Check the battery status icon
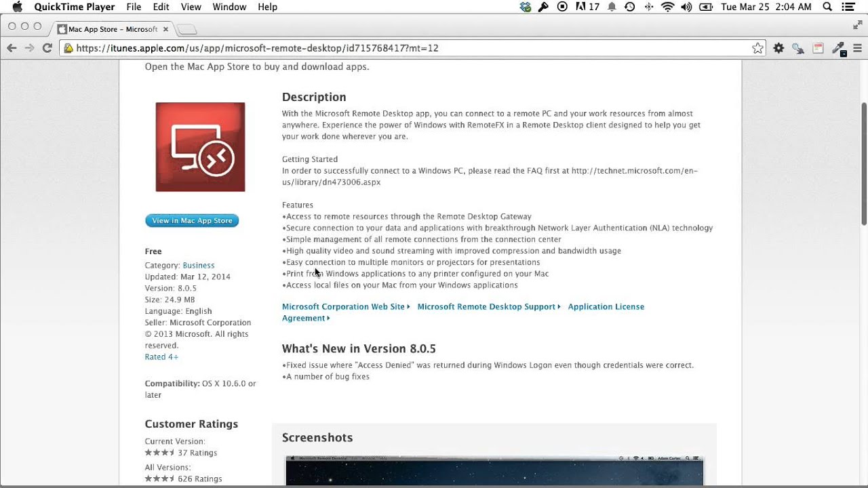 point(706,7)
